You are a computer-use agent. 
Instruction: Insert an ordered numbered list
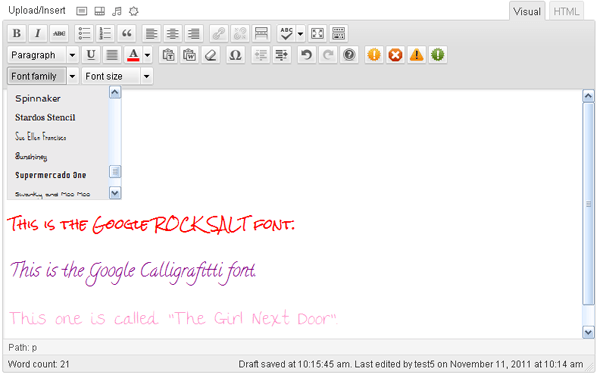click(x=105, y=34)
